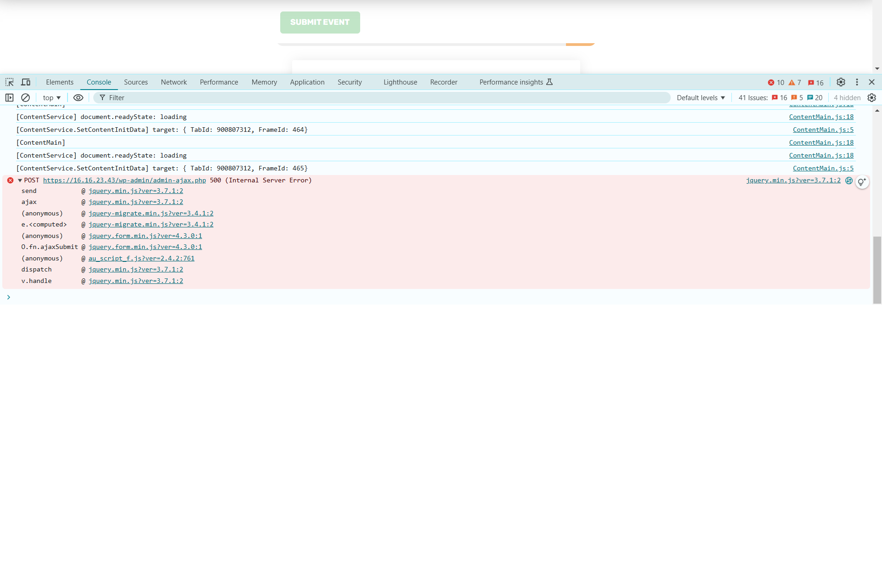
Task: Open Console settings gear next to hidden count
Action: (871, 98)
